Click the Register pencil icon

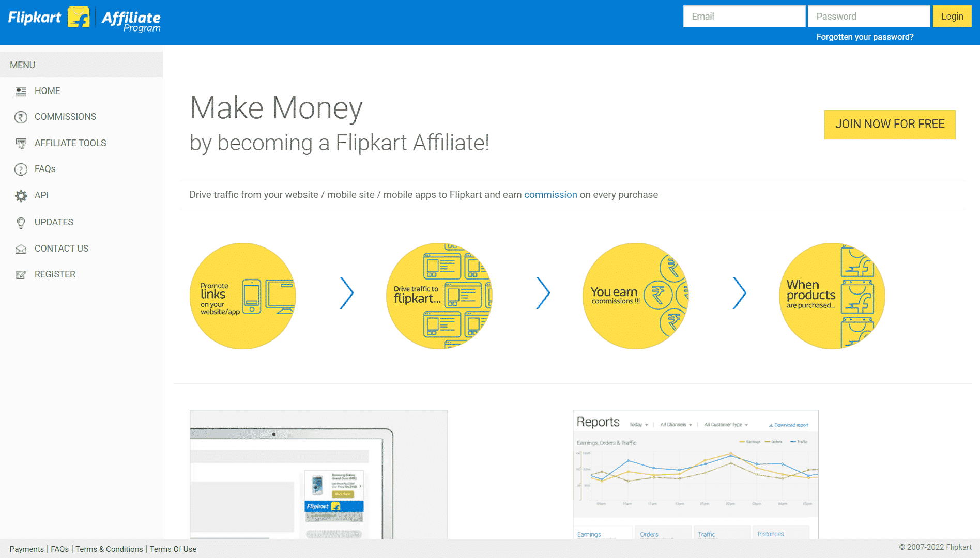click(x=21, y=275)
